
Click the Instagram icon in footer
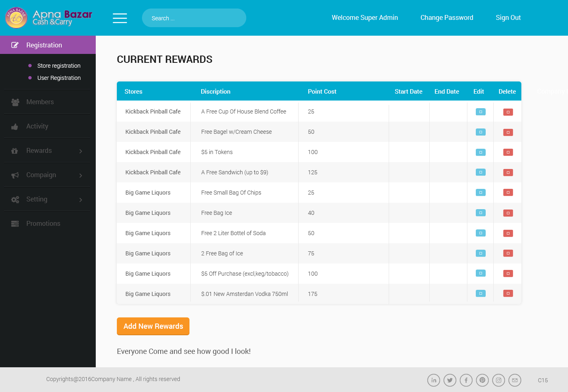499,380
